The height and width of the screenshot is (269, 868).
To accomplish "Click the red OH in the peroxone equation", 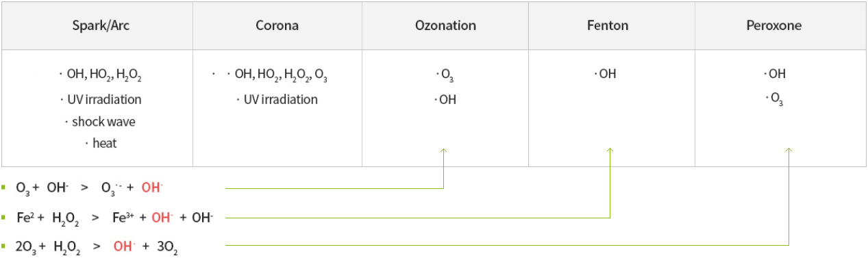I will point(125,246).
